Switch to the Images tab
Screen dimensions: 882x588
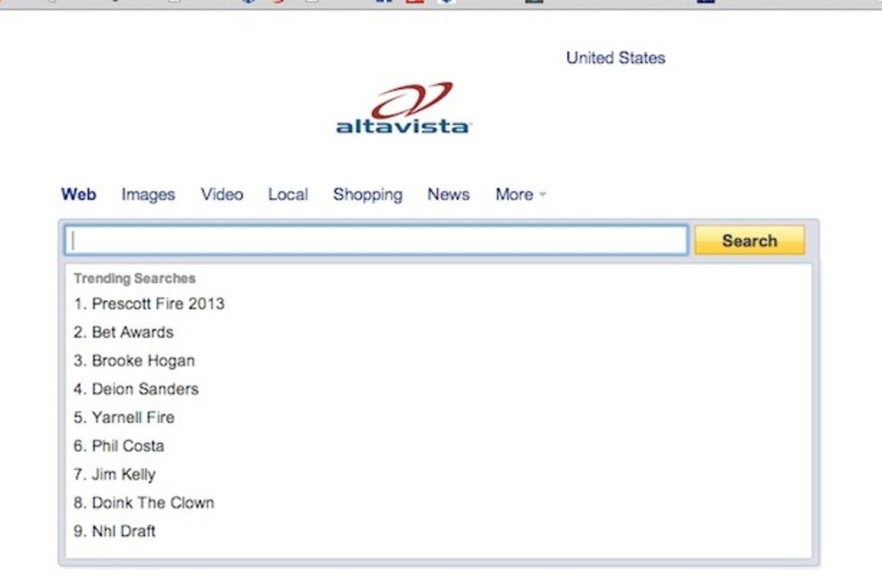148,195
